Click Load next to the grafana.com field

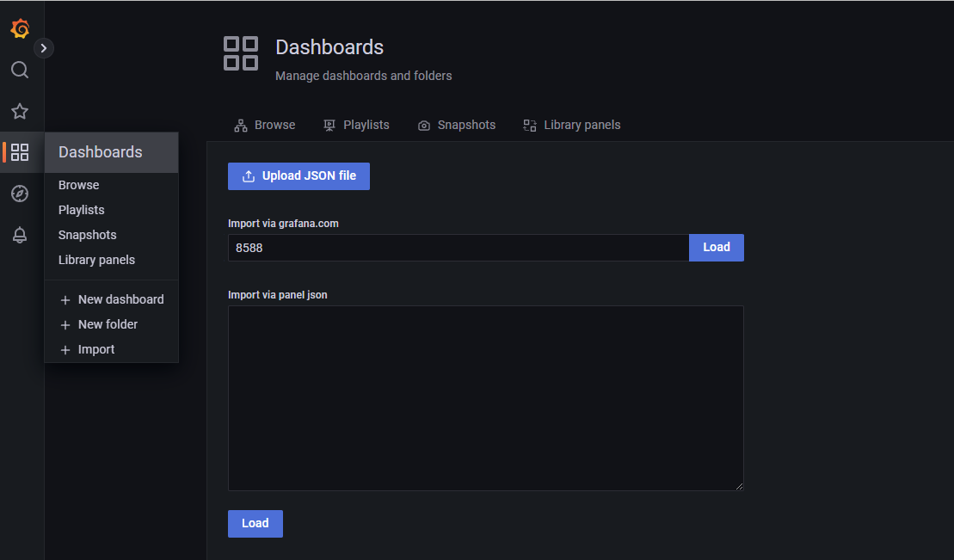(716, 248)
